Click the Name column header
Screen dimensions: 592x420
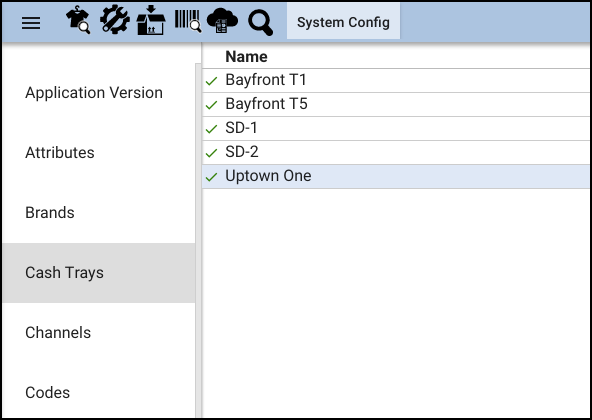pos(246,57)
